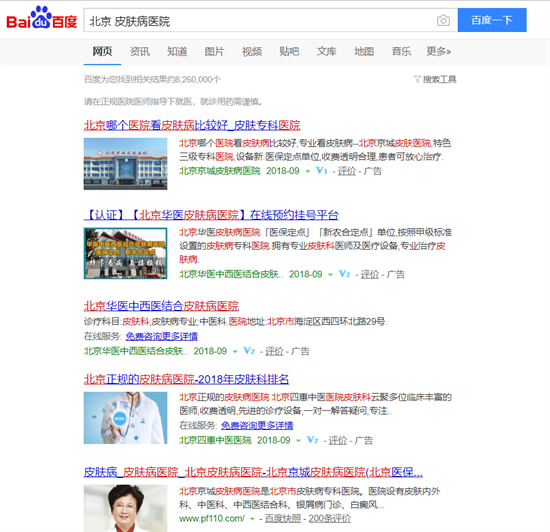Switch to the 资讯 tab
Screen dimensions: 550x532
[x=140, y=52]
